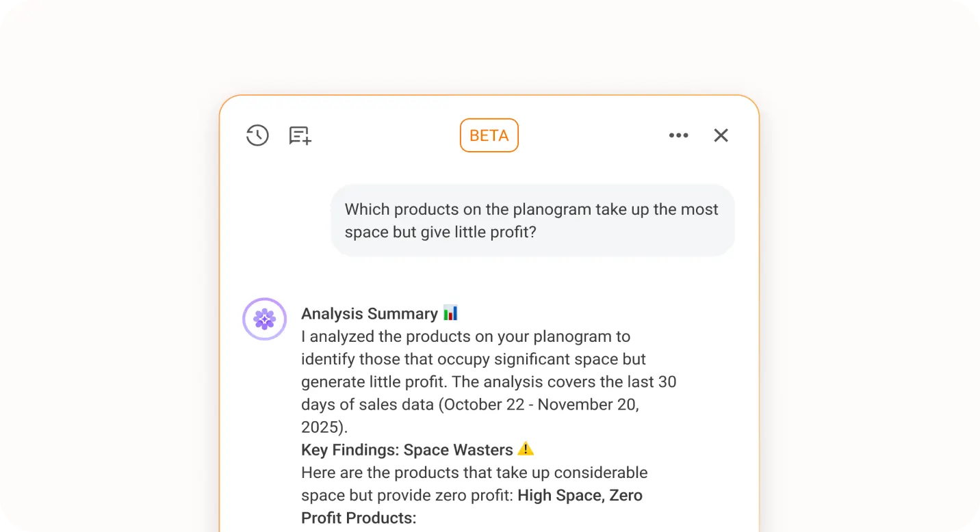Image resolution: width=980 pixels, height=532 pixels.
Task: Click the bar chart emoji icon
Action: click(450, 313)
